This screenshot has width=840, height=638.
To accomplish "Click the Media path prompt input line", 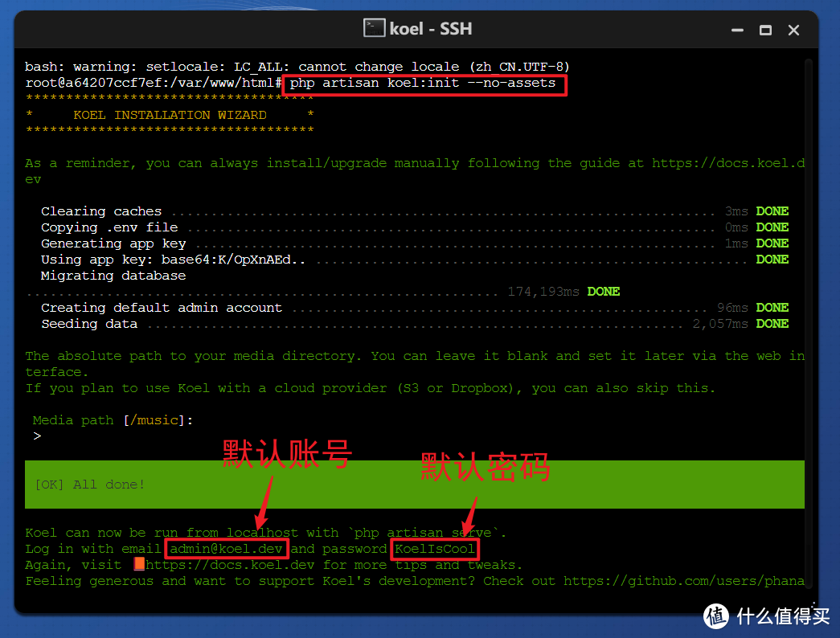I will (113, 436).
